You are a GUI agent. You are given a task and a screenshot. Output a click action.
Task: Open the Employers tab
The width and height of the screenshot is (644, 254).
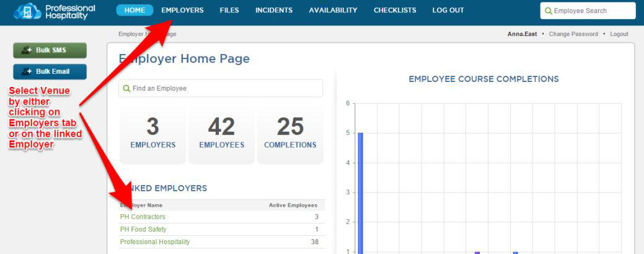[182, 11]
